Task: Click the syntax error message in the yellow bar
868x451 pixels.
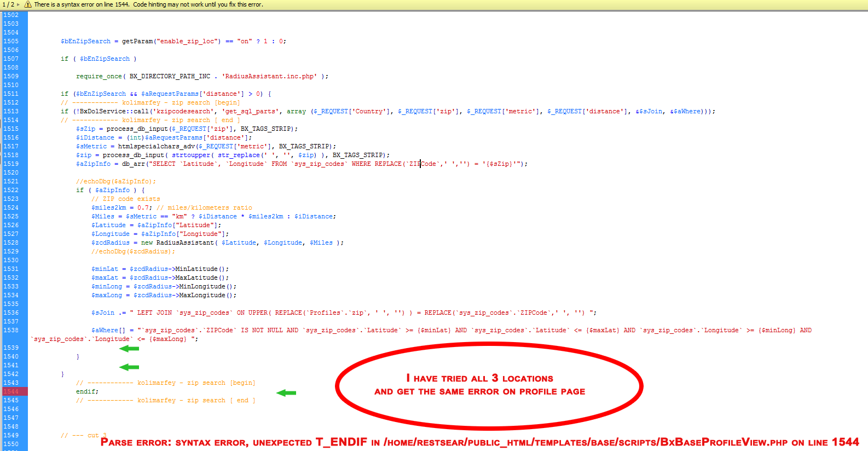Action: click(x=148, y=4)
